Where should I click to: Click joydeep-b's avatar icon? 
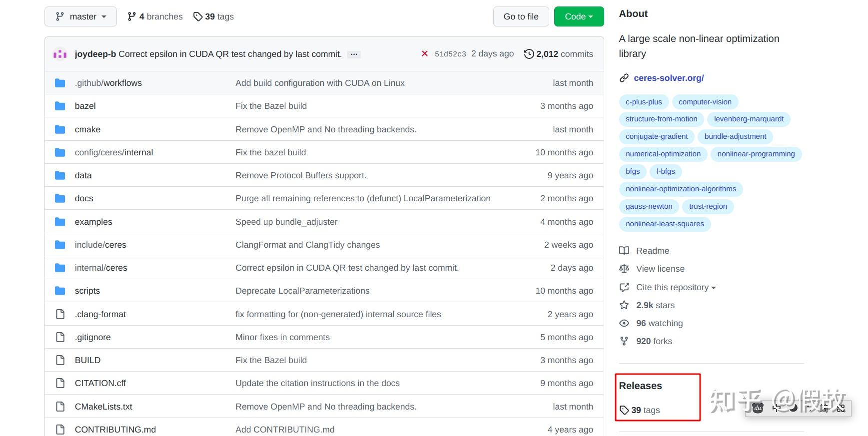tap(60, 54)
